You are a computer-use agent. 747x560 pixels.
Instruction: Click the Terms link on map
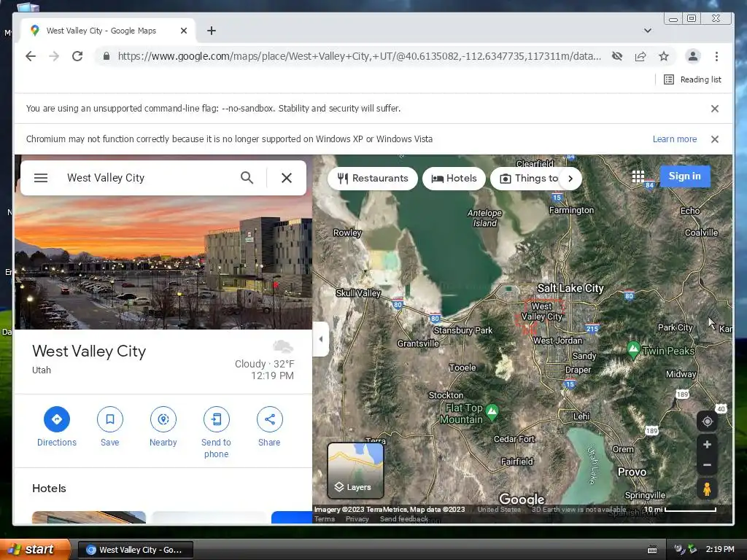(x=325, y=519)
